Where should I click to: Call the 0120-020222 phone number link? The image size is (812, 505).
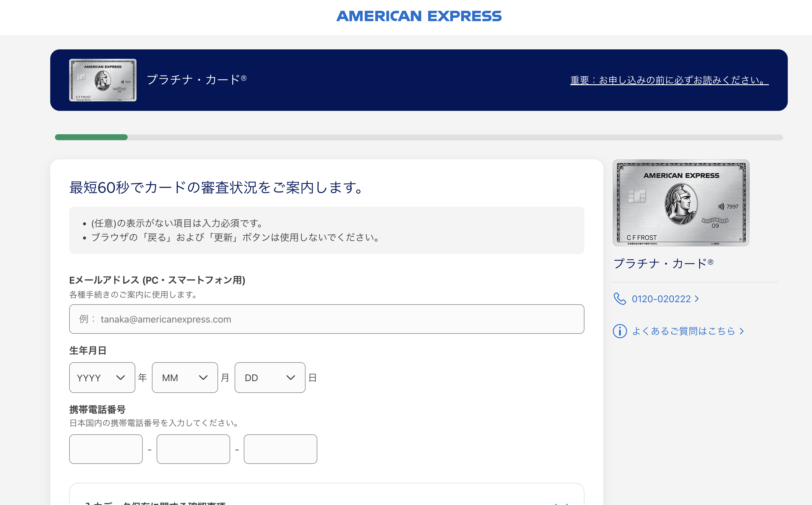661,299
